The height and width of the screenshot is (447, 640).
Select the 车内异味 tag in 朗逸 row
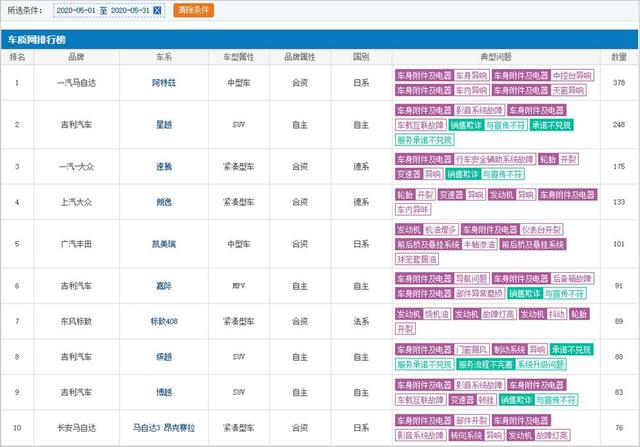(413, 210)
